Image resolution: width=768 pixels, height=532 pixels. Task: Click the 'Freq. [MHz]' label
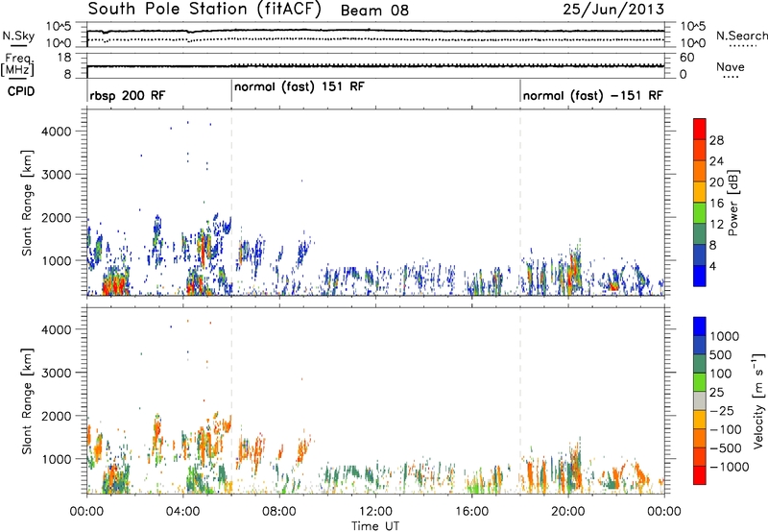point(17,65)
